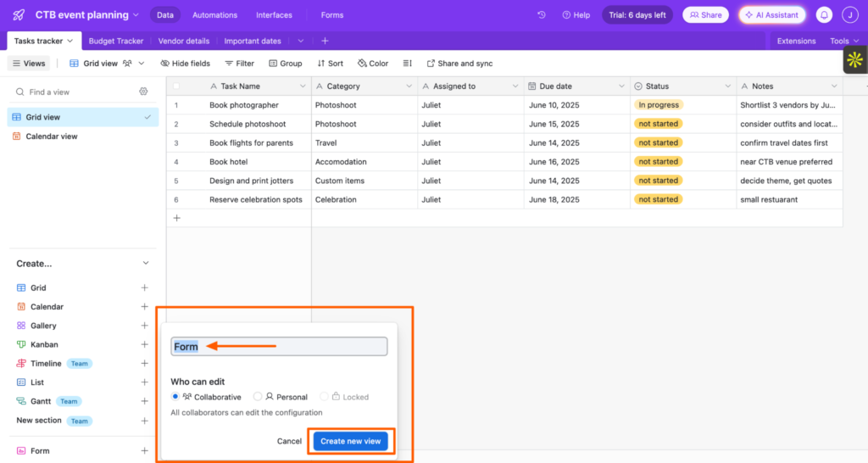Open the base history clock icon
The image size is (868, 463).
click(542, 15)
